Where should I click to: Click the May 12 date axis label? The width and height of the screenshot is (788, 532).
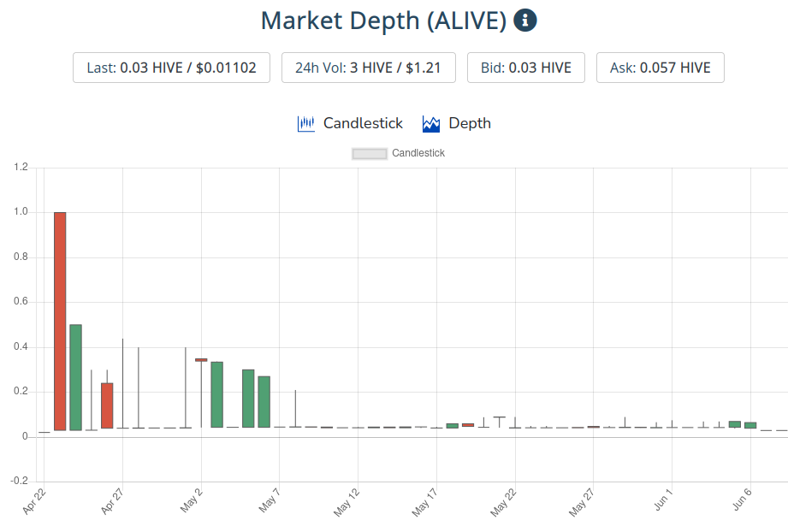347,502
